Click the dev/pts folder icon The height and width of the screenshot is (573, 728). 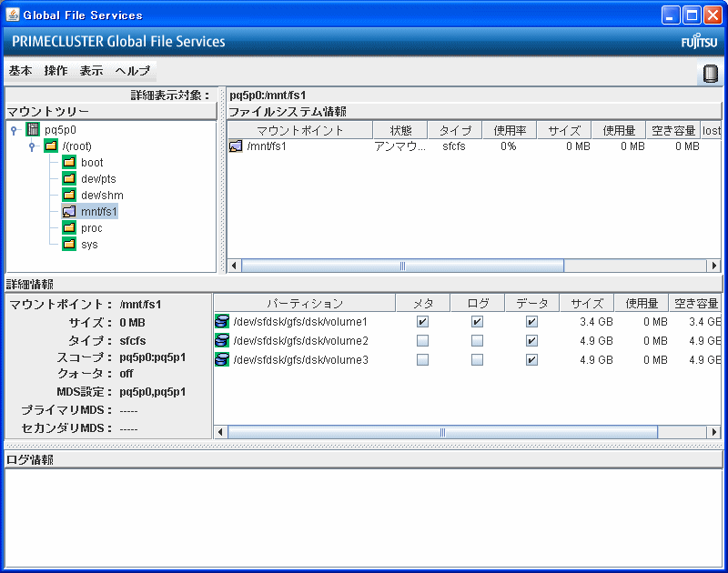point(69,178)
